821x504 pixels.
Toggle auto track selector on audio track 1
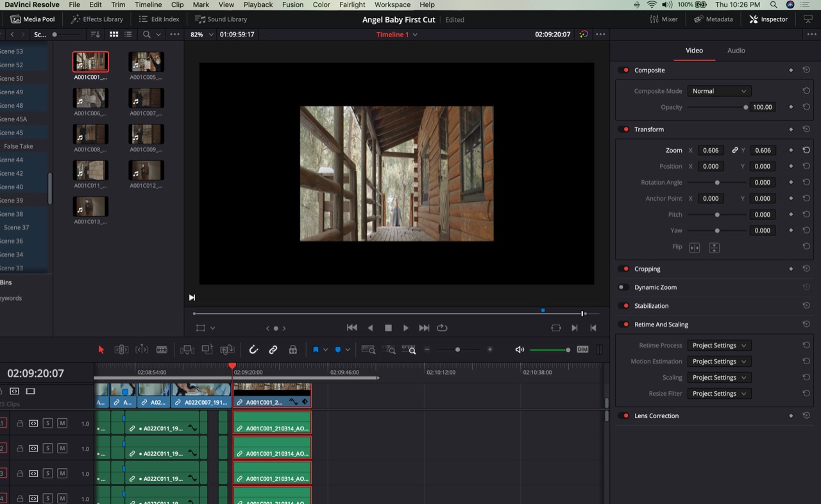[x=33, y=423]
